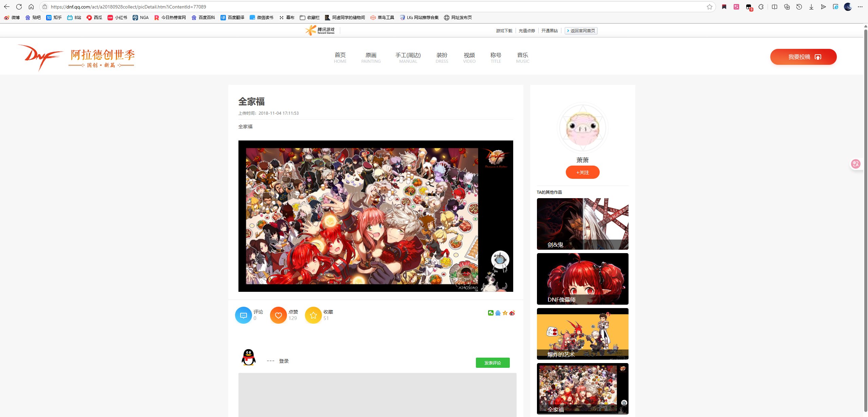Open 微博 bookmark in favorites bar
This screenshot has width=868, height=417.
point(12,18)
